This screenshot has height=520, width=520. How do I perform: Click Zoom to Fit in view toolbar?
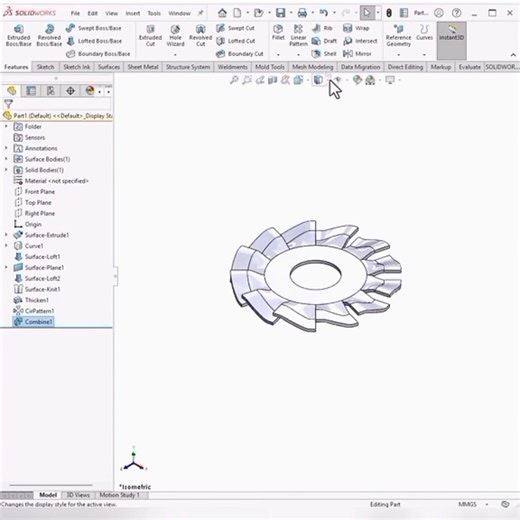point(234,80)
